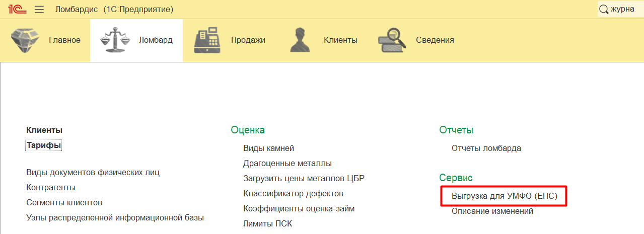
Task: Click into the search field containing журна
Action: click(621, 9)
